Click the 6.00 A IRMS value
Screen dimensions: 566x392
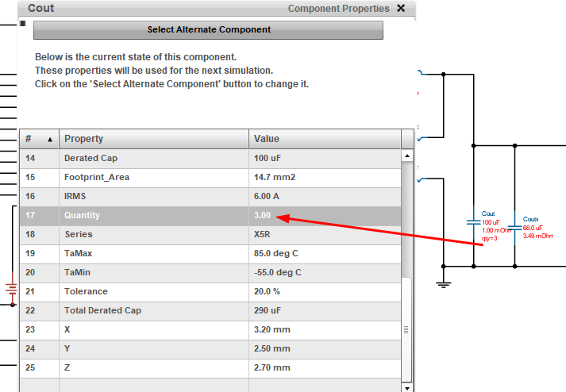tap(267, 196)
